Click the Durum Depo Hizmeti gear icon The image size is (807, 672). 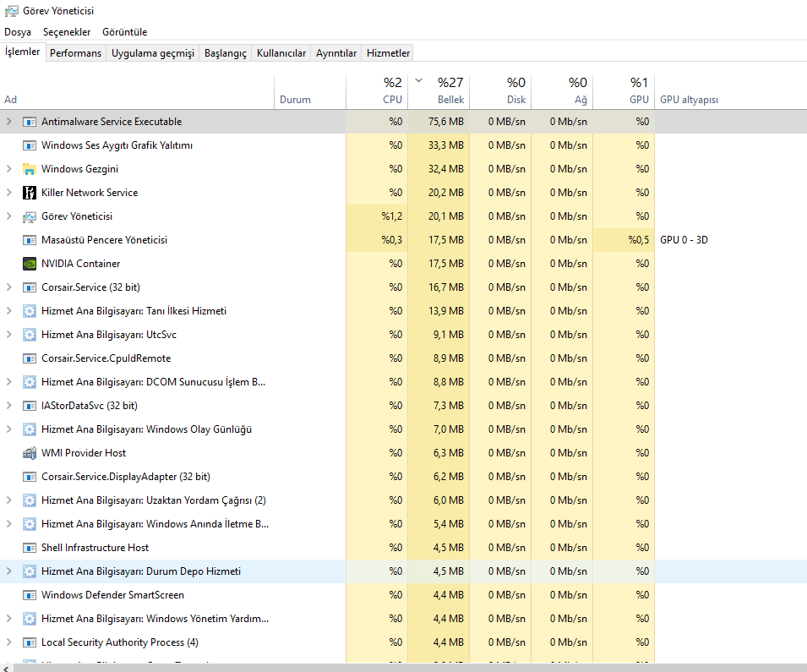coord(30,572)
